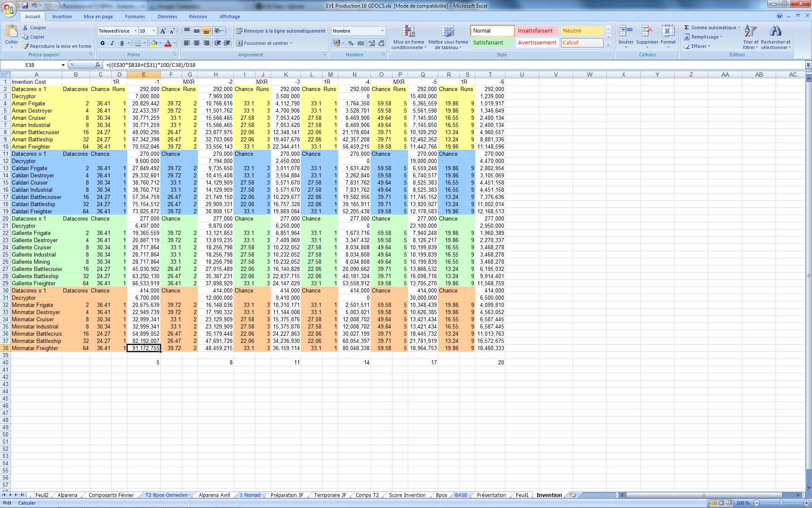Center text horizontally in the cell
The image size is (812, 508).
click(196, 43)
